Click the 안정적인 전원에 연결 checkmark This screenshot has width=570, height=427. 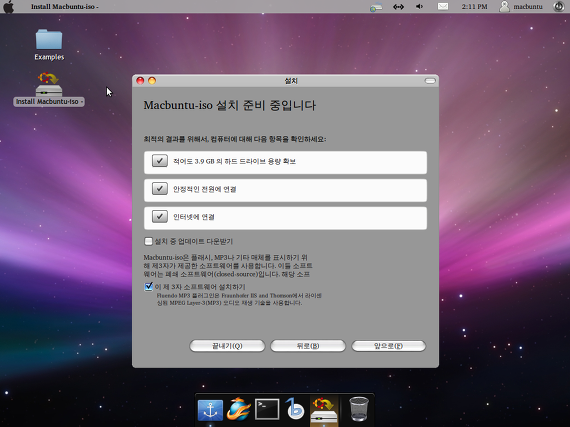(x=160, y=189)
